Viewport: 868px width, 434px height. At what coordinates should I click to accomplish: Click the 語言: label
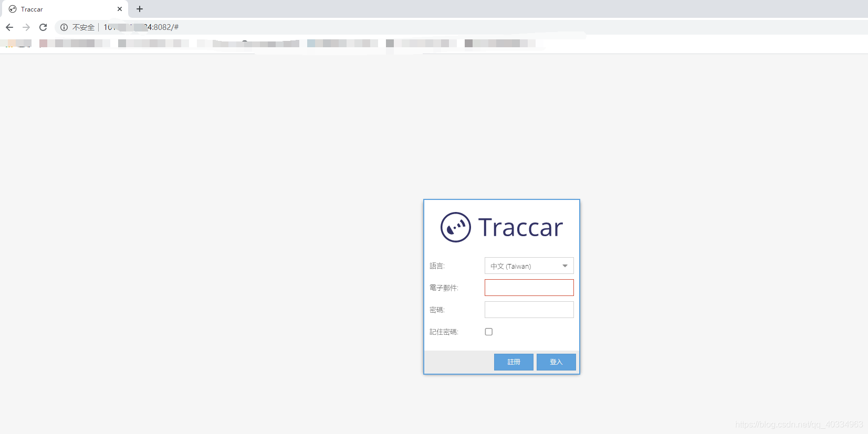pyautogui.click(x=437, y=266)
